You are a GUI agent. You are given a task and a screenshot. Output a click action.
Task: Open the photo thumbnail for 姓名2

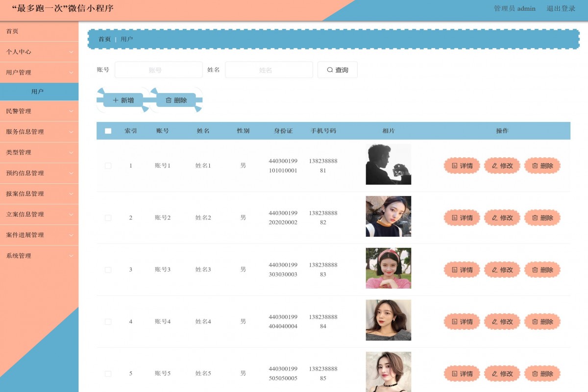(388, 217)
